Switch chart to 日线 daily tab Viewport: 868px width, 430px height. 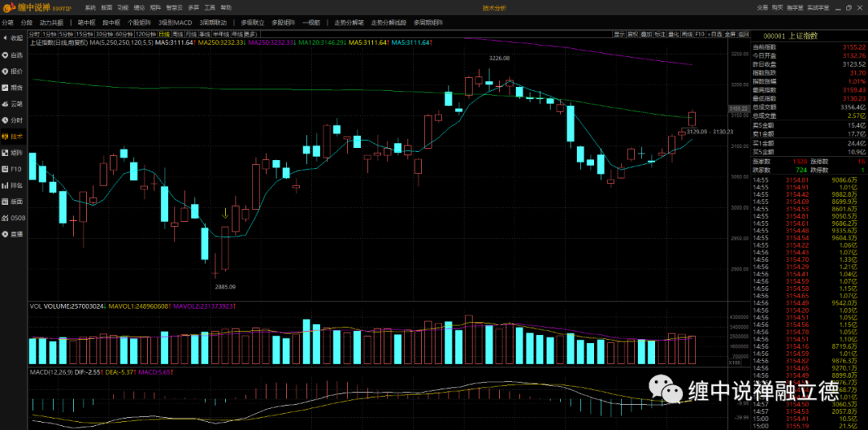point(165,35)
